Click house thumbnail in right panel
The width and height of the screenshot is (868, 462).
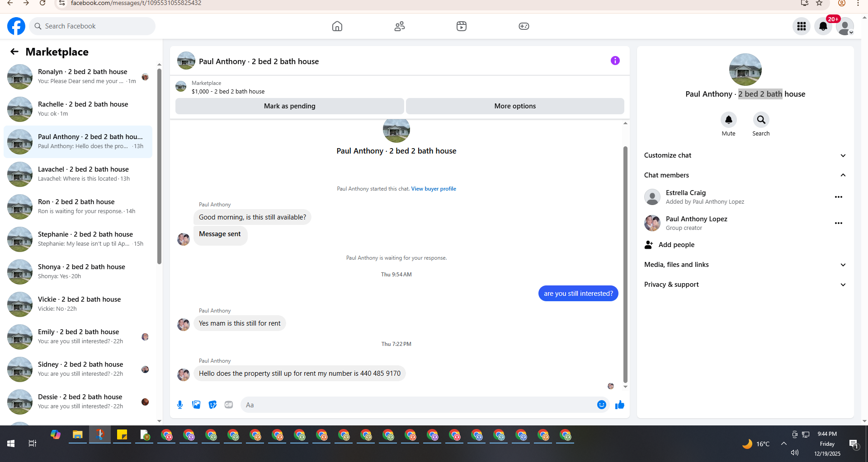click(x=745, y=70)
